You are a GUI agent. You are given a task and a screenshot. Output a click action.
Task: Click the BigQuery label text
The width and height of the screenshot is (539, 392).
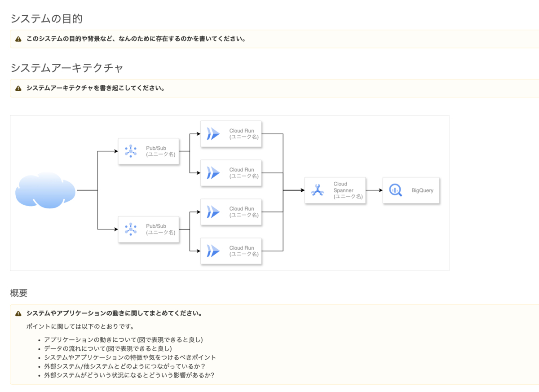click(x=423, y=190)
